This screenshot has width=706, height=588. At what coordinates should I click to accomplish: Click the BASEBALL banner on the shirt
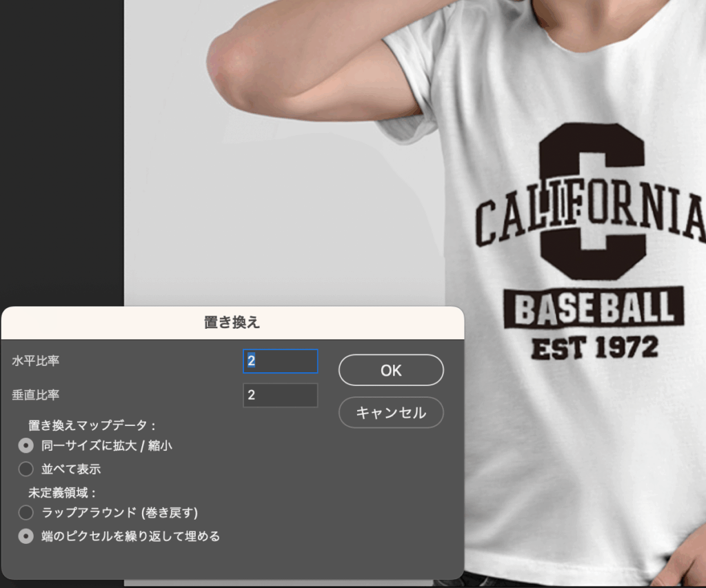point(594,308)
